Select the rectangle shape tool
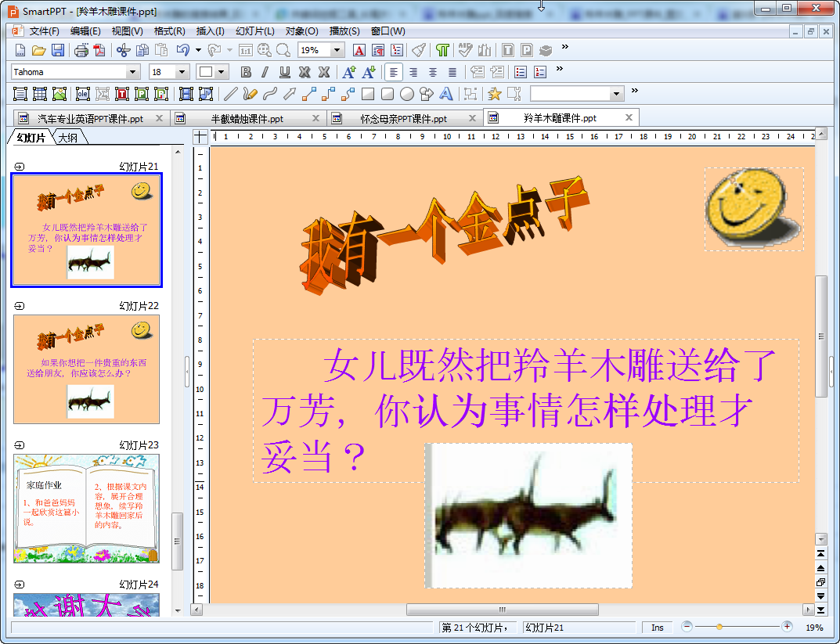The width and height of the screenshot is (840, 644). point(367,94)
